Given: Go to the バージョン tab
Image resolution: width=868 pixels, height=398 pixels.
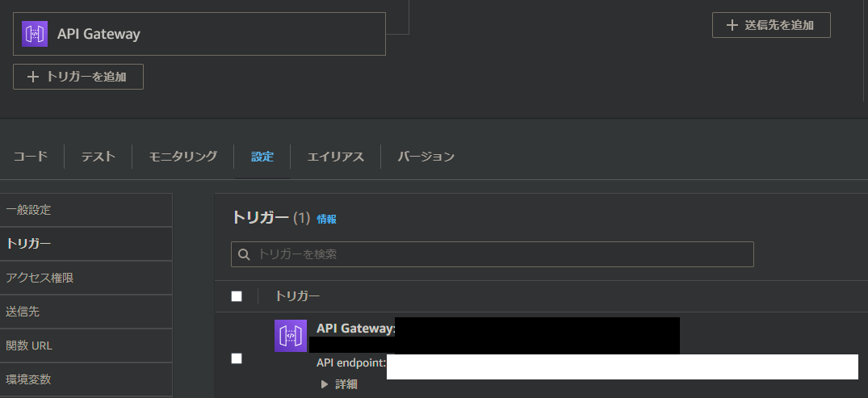Looking at the screenshot, I should click(426, 157).
